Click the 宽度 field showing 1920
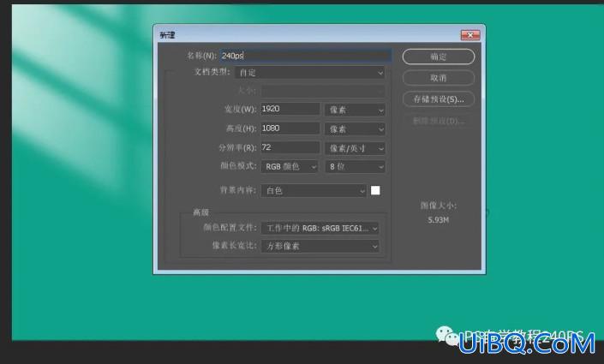 coord(290,109)
